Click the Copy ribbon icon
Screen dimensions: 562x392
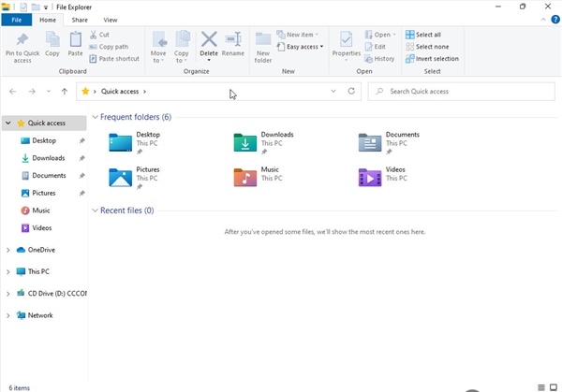coord(52,39)
